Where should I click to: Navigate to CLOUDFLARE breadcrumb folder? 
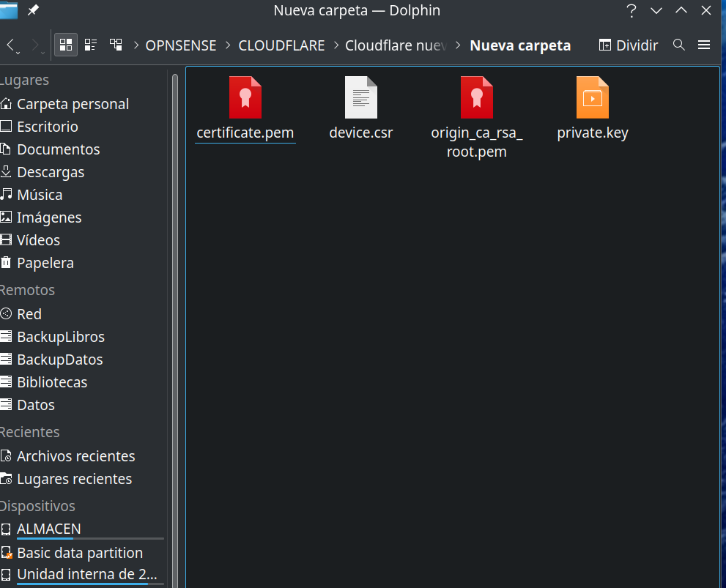281,45
